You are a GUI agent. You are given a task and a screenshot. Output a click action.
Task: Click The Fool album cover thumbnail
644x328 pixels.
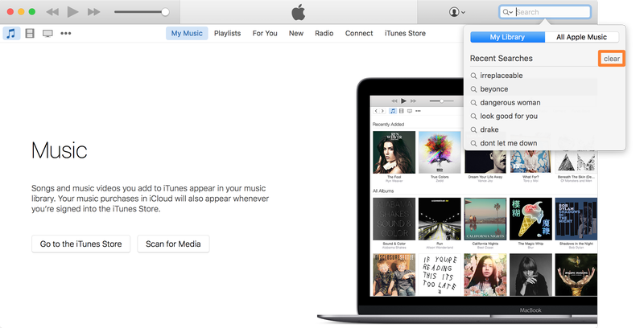(394, 153)
